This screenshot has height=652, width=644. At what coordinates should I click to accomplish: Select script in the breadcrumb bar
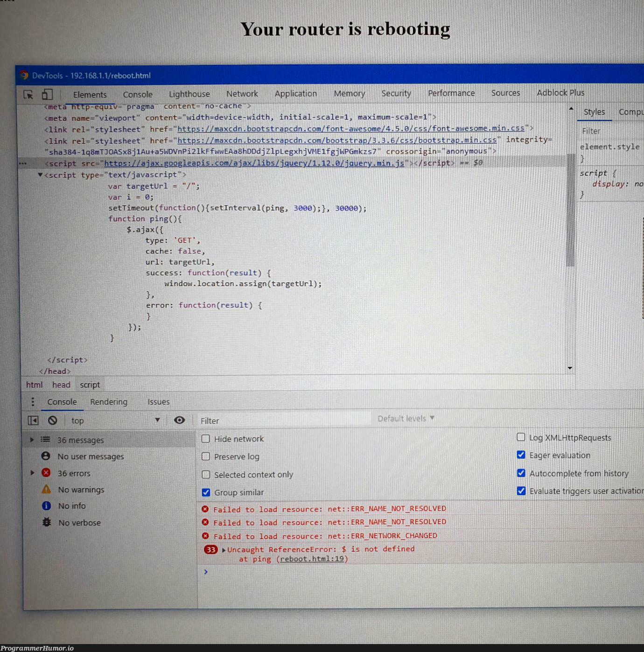90,385
